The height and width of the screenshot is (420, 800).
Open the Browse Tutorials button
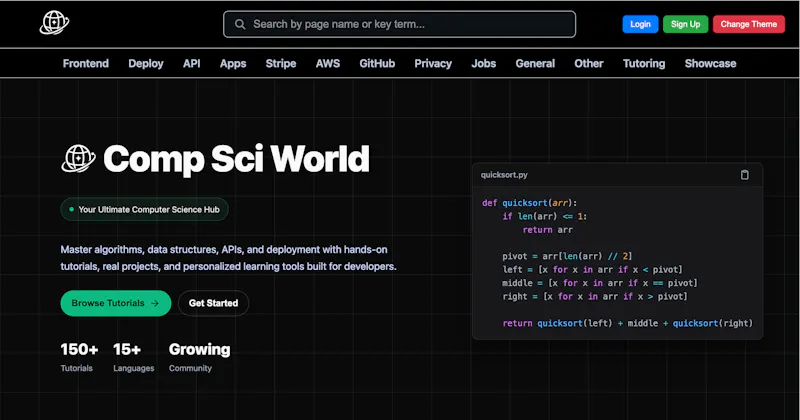pos(116,303)
